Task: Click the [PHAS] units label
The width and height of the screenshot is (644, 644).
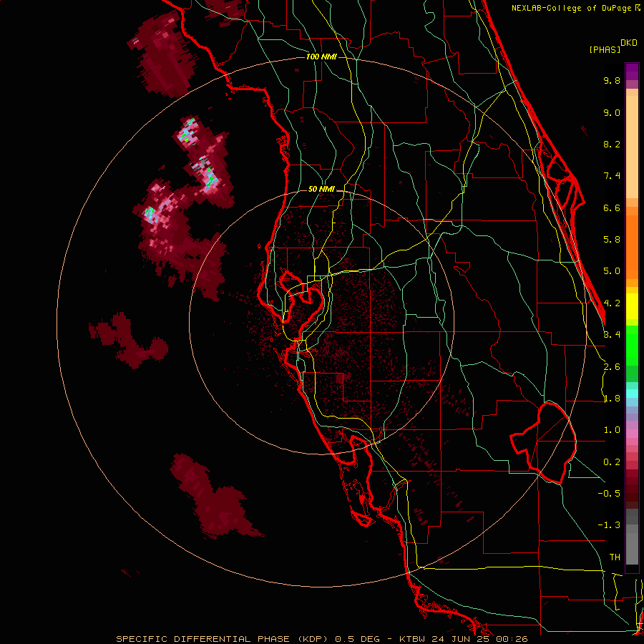Action: 605,50
